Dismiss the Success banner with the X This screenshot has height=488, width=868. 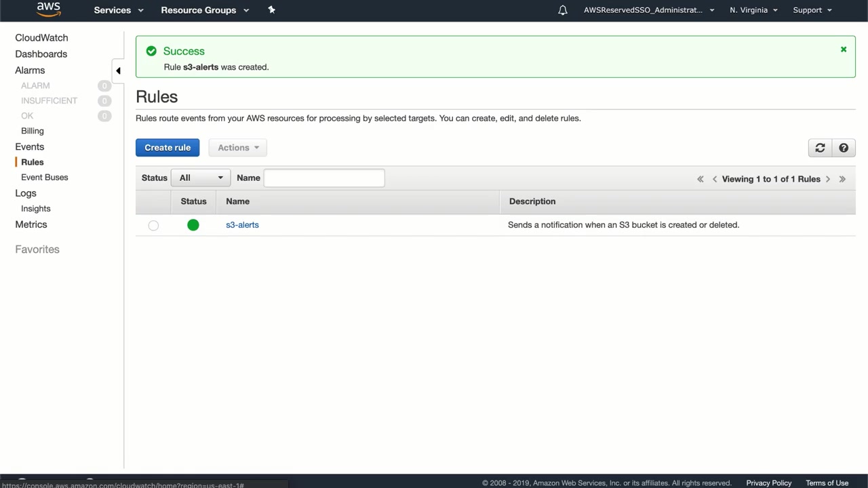point(844,49)
